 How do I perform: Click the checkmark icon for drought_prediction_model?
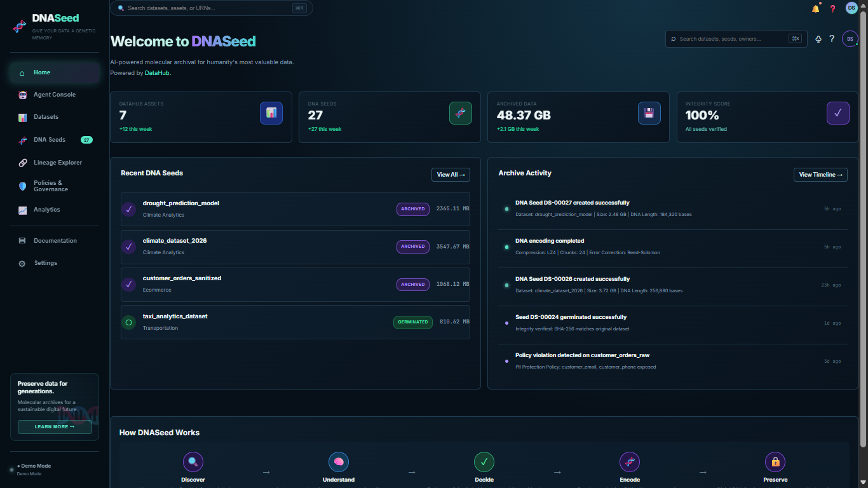(129, 209)
